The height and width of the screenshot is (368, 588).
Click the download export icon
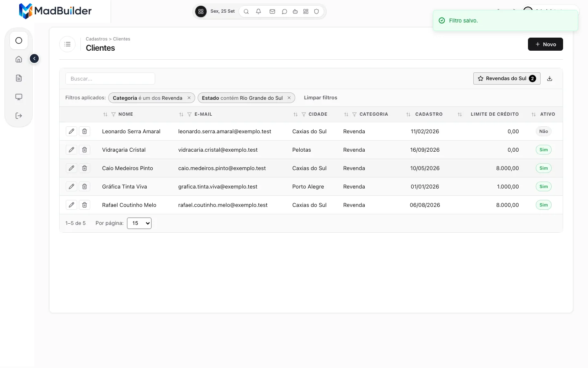[x=550, y=79]
